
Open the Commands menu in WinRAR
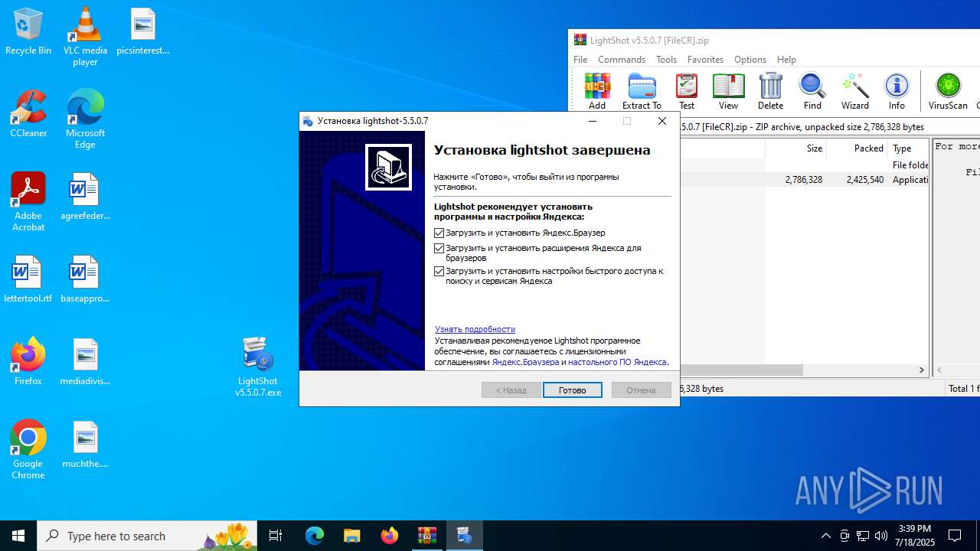(x=622, y=59)
